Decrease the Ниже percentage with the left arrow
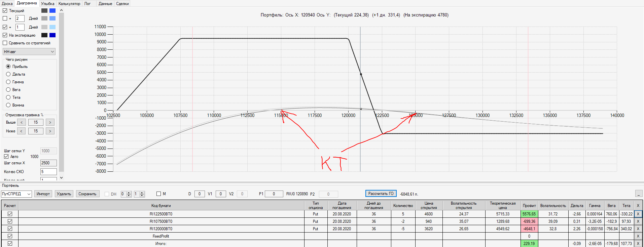This screenshot has width=644, height=247. point(21,131)
